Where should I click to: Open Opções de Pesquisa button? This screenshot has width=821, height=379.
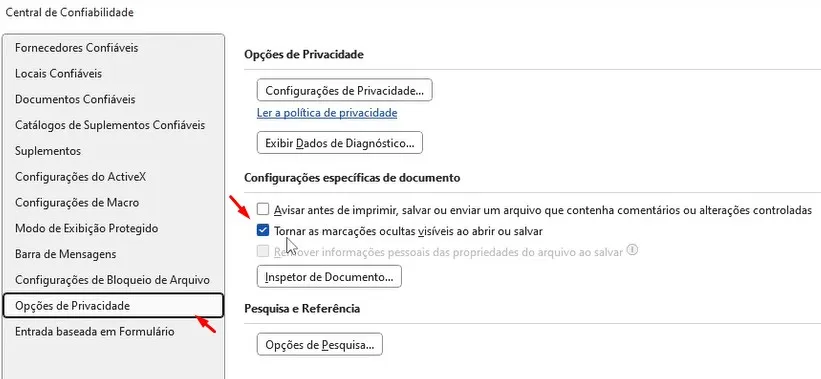(x=320, y=345)
